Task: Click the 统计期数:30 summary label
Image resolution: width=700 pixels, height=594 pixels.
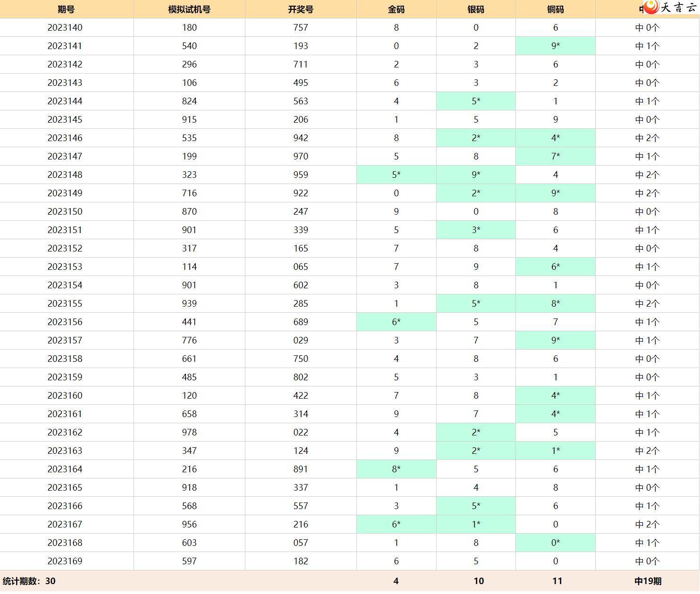Action: click(x=29, y=581)
